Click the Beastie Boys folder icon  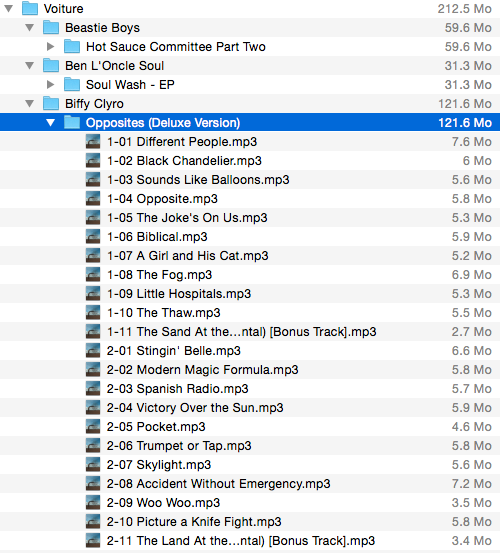[51, 28]
